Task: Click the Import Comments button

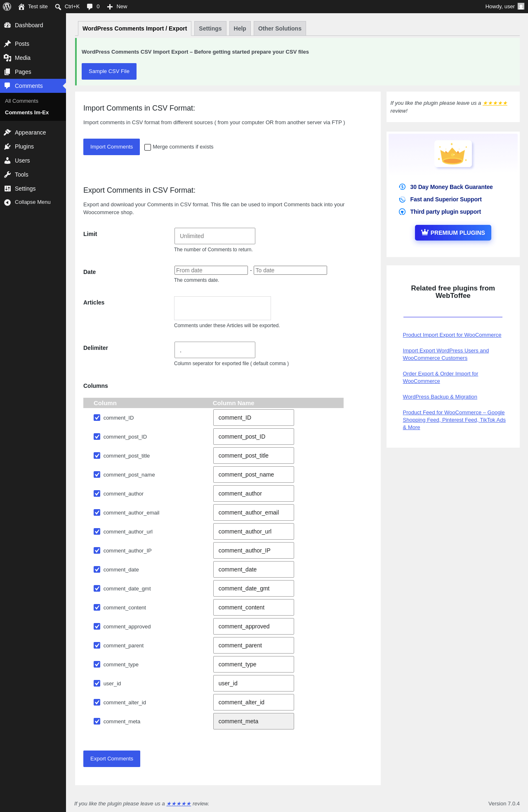Action: (111, 147)
